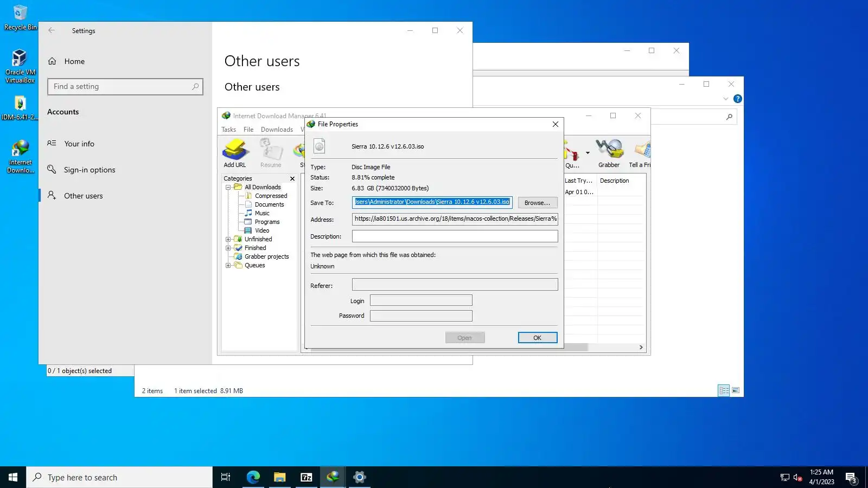The width and height of the screenshot is (868, 488).
Task: Open Recycle Bin desktop icon
Action: click(x=20, y=17)
